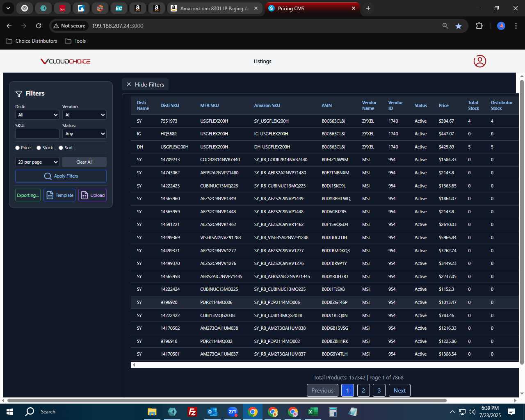Open the tab search dropdown arrow
Image resolution: width=525 pixels, height=420 pixels.
[8, 8]
